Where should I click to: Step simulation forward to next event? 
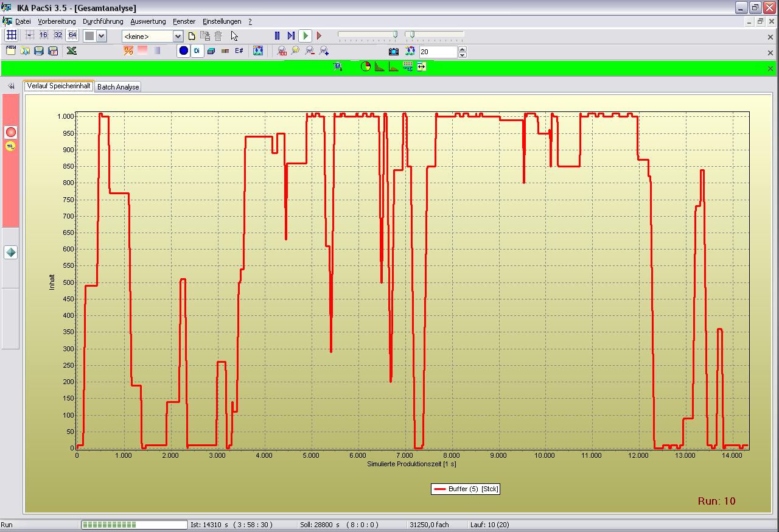point(291,36)
